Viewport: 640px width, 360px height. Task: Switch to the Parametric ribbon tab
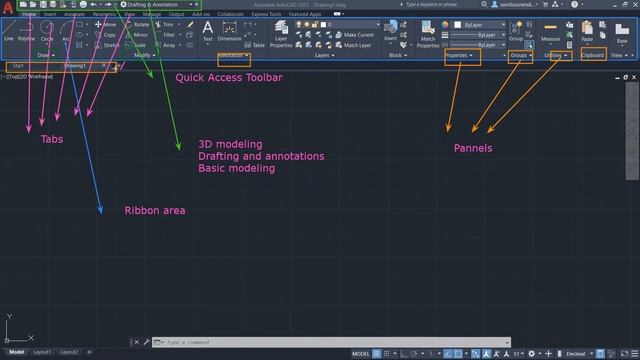pyautogui.click(x=104, y=14)
